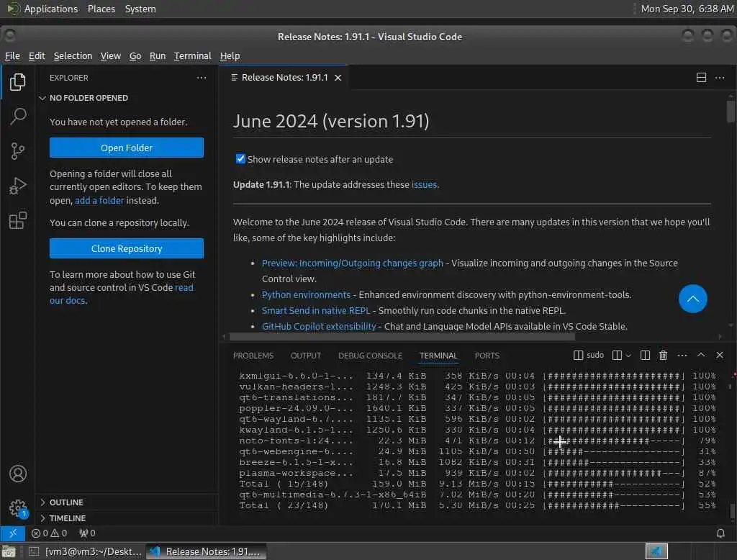Viewport: 737px width, 560px height.
Task: Open the Extensions view
Action: (x=17, y=220)
